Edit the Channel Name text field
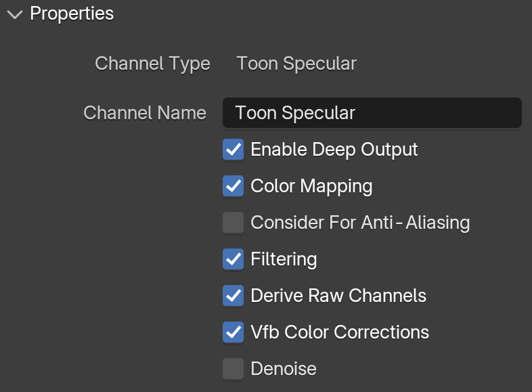The image size is (532, 392). 372,112
